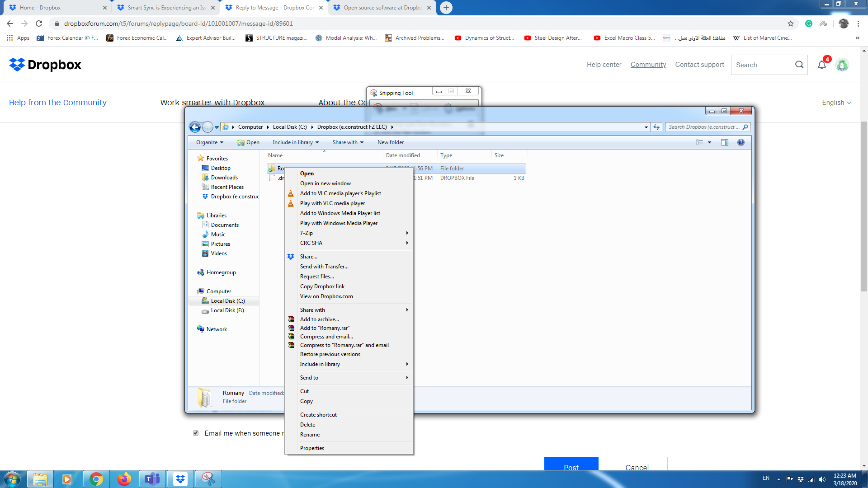The height and width of the screenshot is (488, 868).
Task: Click Organize toolbar dropdown
Action: point(210,142)
